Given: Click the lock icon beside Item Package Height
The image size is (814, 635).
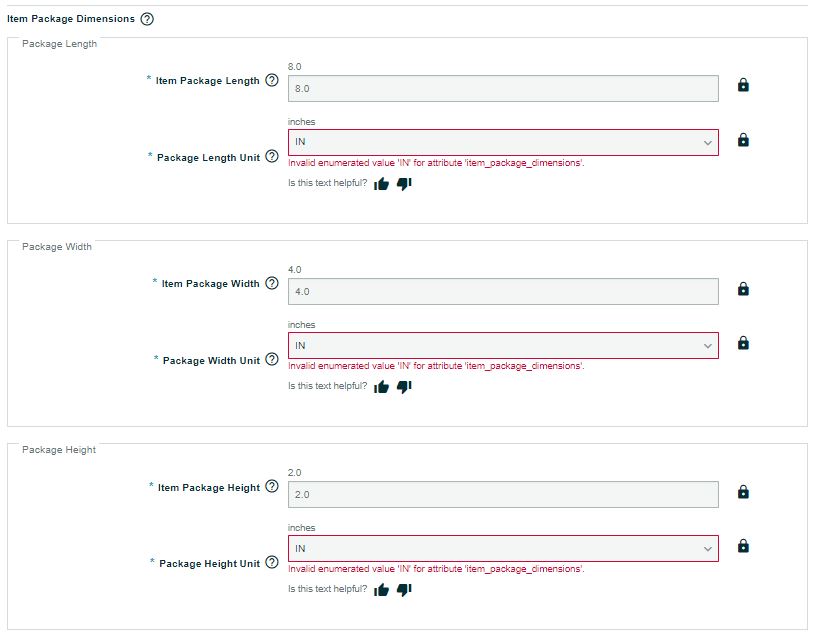Looking at the screenshot, I should (743, 493).
